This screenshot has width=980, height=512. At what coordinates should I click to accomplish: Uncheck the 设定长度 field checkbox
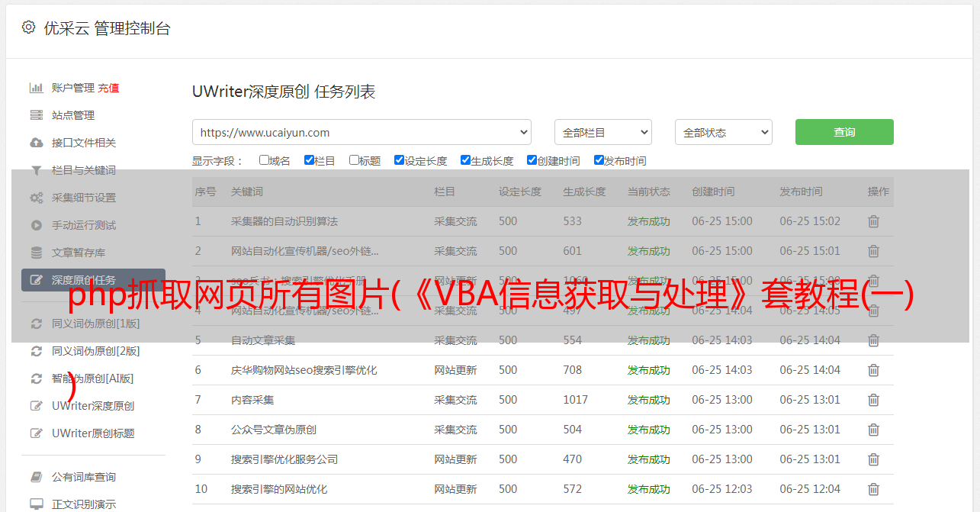point(399,160)
